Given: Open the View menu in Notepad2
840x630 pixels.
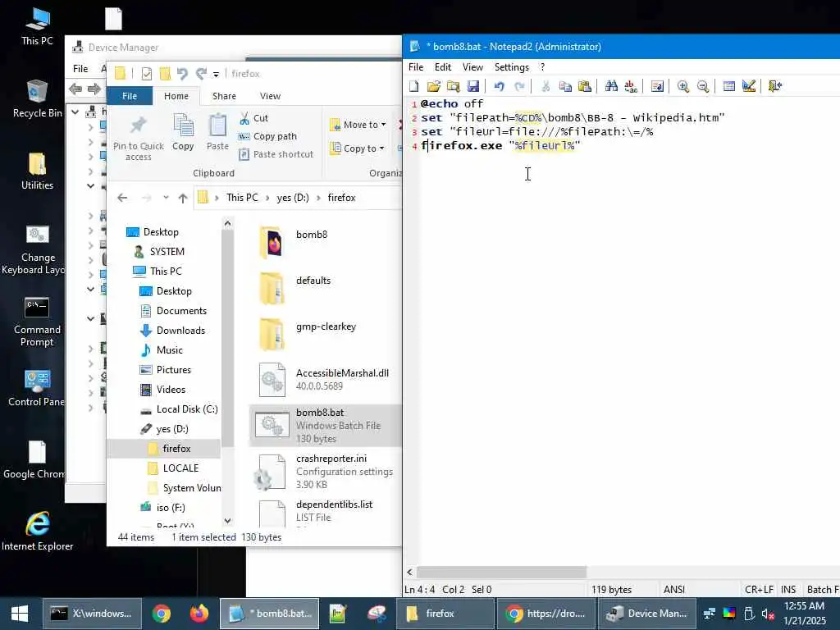Looking at the screenshot, I should coord(472,67).
